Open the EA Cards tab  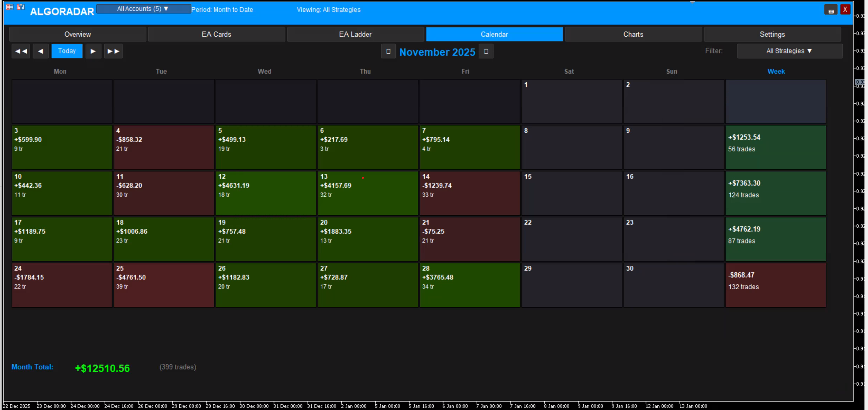click(x=216, y=34)
